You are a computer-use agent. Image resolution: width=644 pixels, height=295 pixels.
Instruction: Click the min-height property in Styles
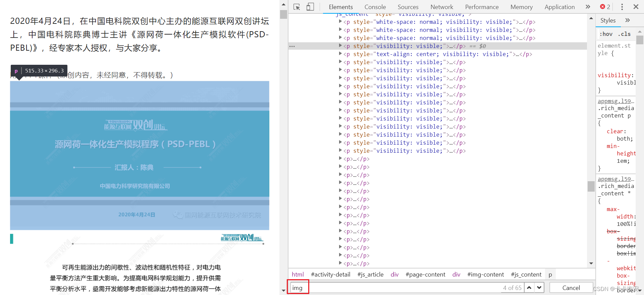[x=621, y=150]
